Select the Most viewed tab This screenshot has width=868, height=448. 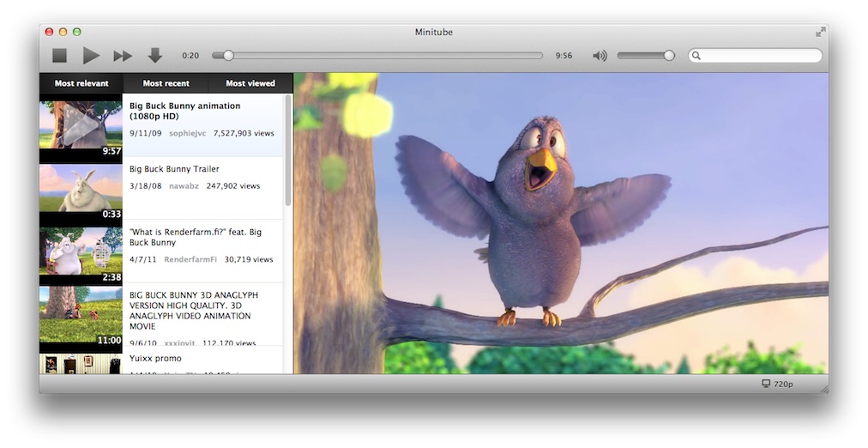250,83
